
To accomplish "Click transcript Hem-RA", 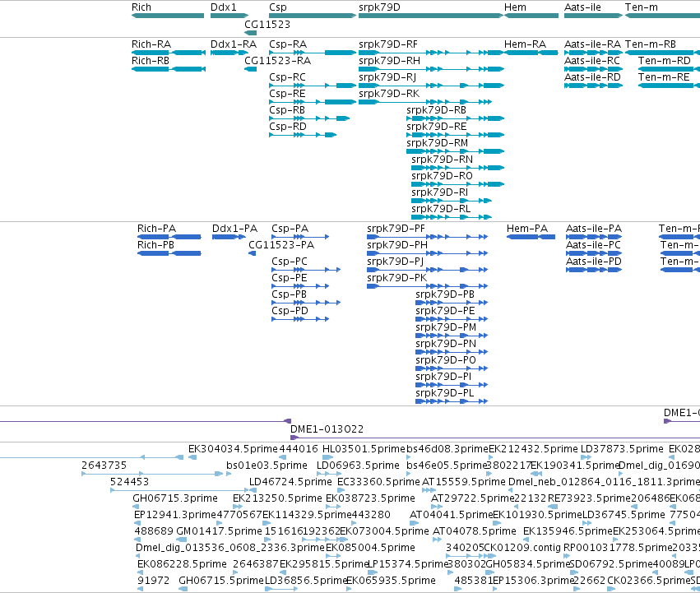I will pos(525,44).
